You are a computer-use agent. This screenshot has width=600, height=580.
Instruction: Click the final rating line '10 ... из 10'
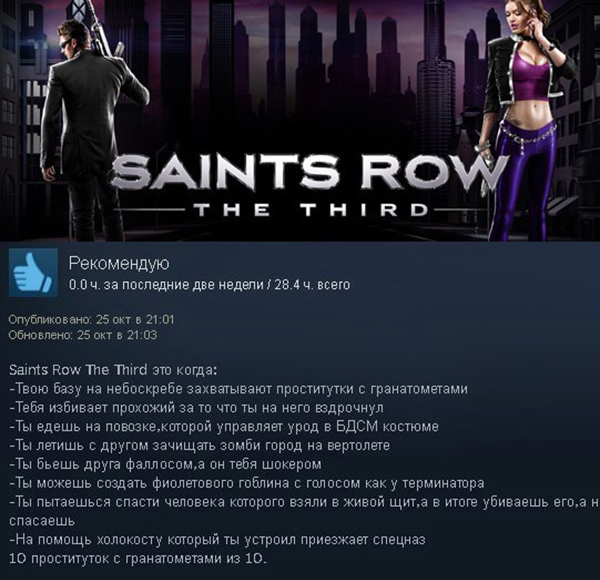(x=137, y=559)
